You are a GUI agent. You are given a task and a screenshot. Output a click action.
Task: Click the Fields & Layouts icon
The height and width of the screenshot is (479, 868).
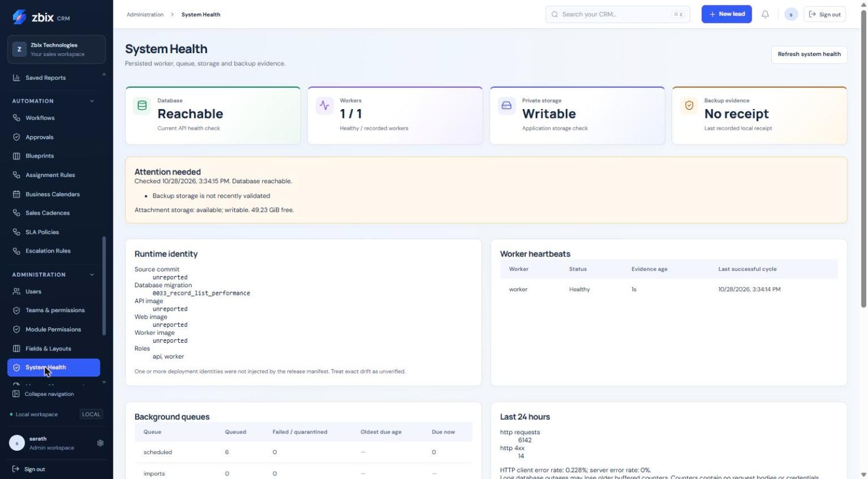tap(17, 349)
